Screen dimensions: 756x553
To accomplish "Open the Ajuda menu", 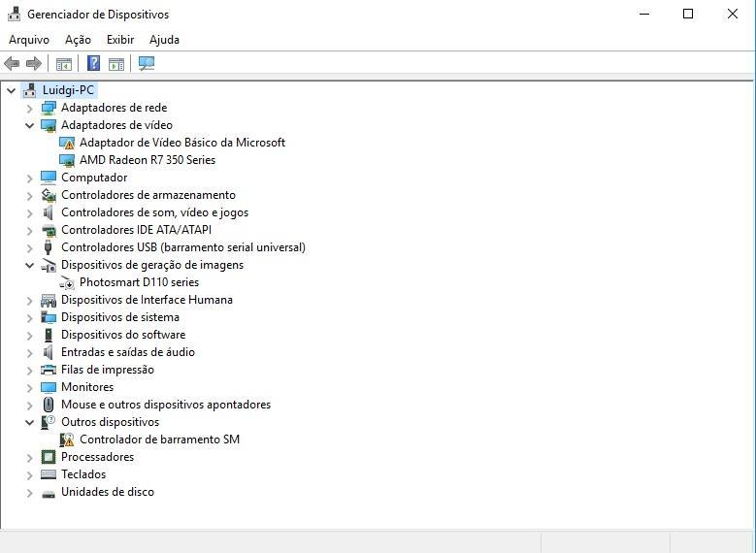I will click(x=164, y=40).
